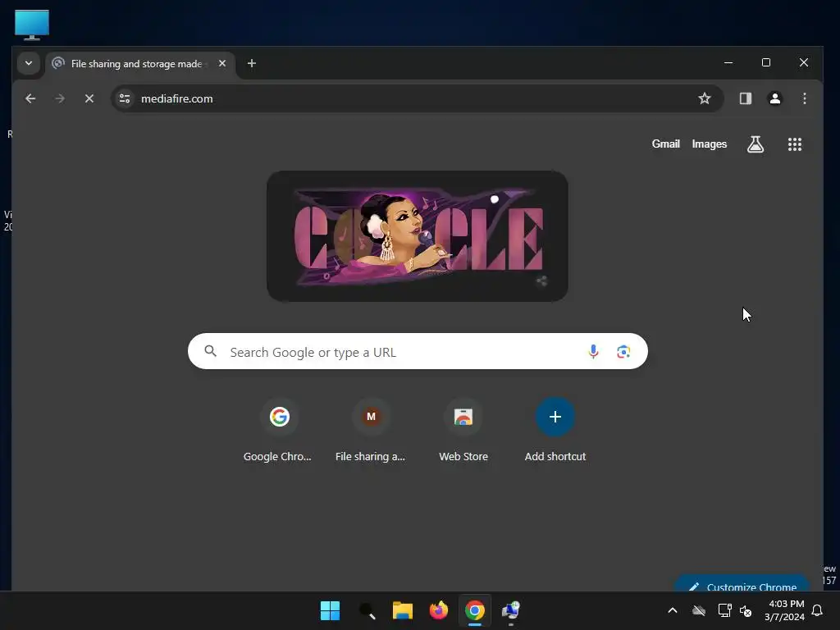Open the notifications bell
Viewport: 840px width, 630px height.
coord(817,610)
